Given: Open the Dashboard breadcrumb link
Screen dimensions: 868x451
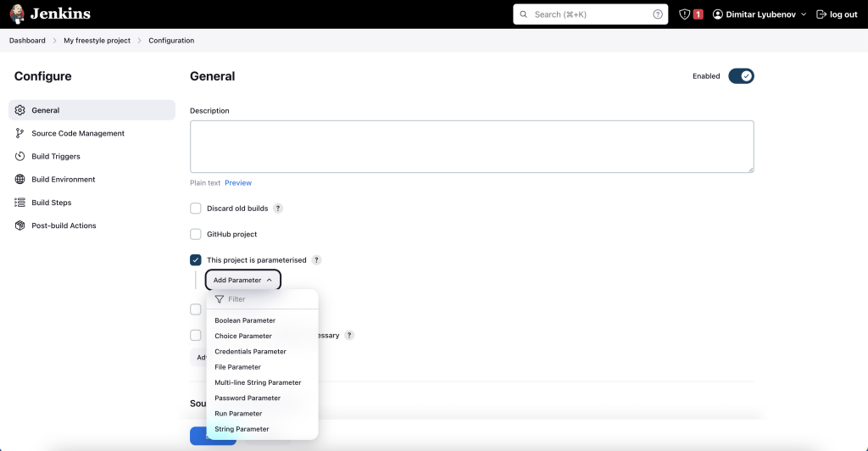Looking at the screenshot, I should point(27,41).
